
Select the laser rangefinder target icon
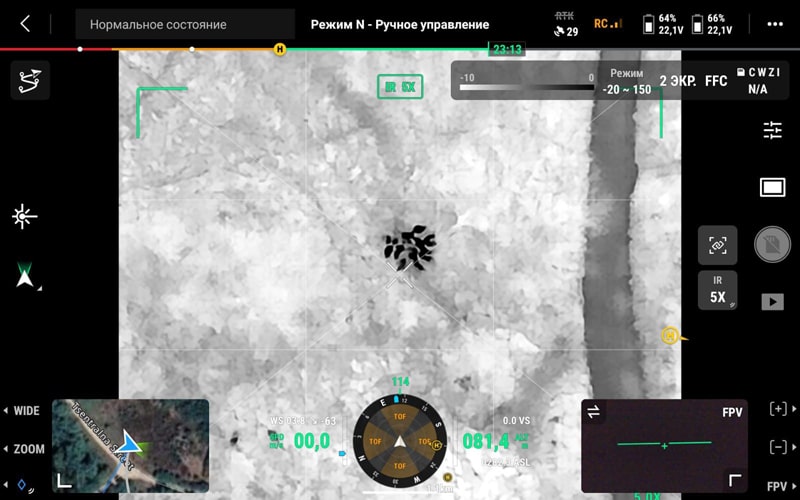24,217
